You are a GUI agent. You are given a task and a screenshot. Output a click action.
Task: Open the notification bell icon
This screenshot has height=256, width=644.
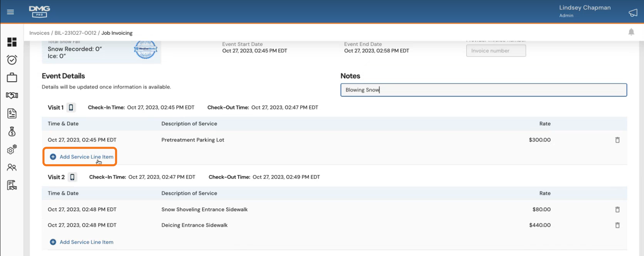631,32
